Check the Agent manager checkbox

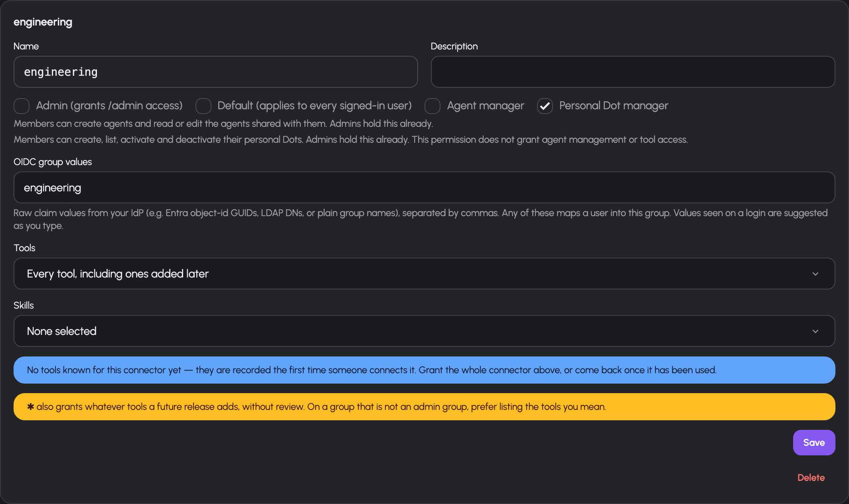(432, 106)
